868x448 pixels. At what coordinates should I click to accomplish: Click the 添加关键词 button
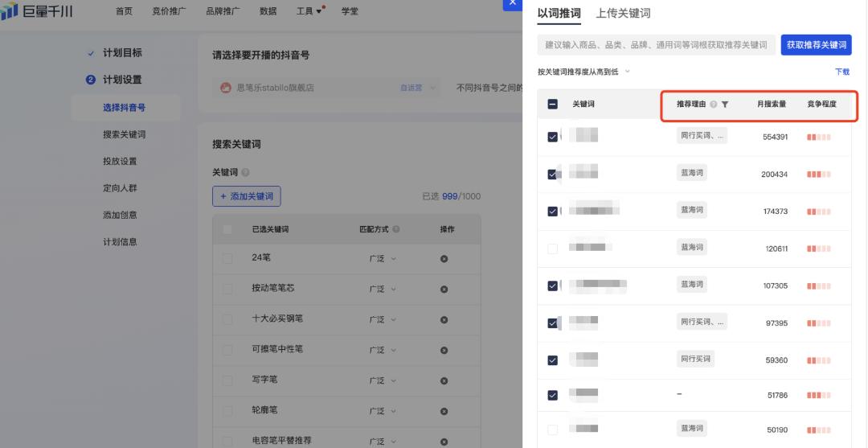click(247, 196)
